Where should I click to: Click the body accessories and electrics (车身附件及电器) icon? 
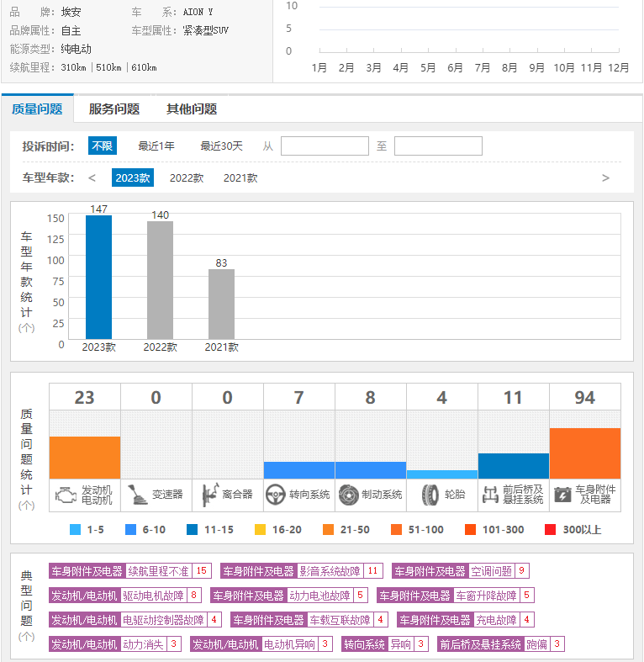coord(562,495)
